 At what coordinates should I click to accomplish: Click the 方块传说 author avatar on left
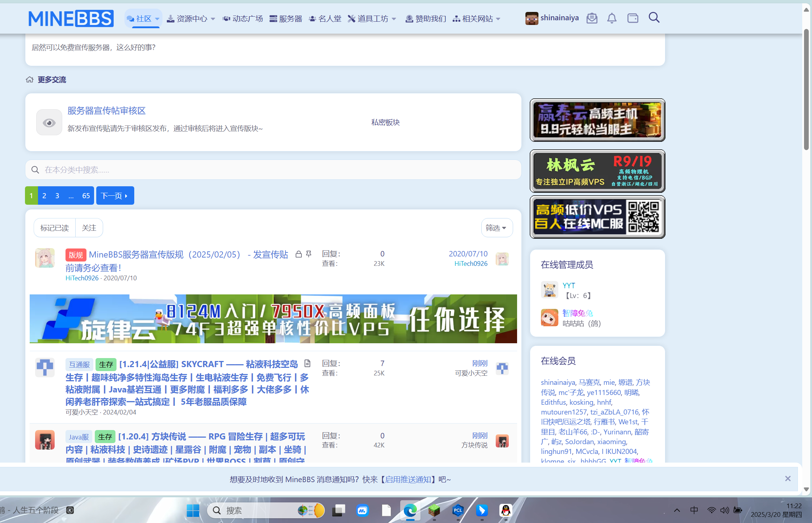45,440
